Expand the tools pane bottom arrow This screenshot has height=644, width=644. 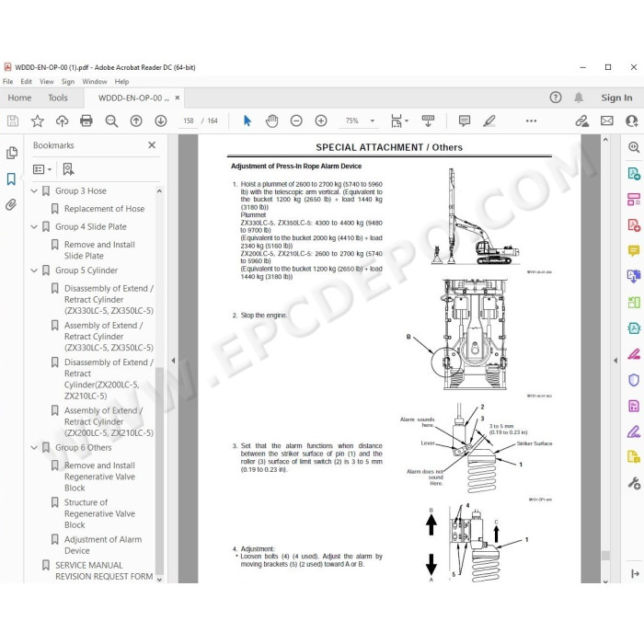pyautogui.click(x=635, y=573)
